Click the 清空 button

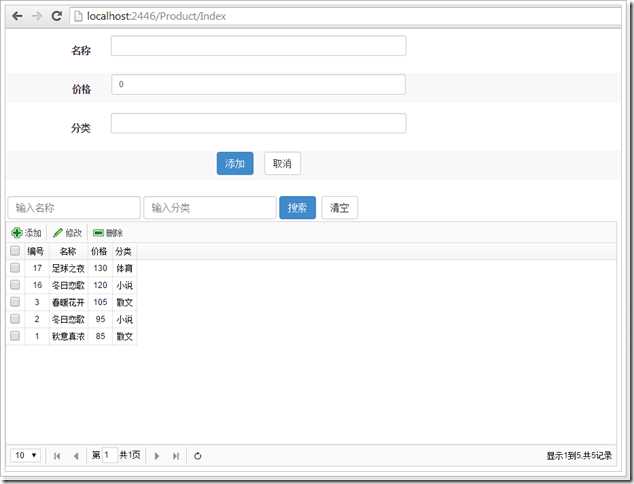point(340,208)
